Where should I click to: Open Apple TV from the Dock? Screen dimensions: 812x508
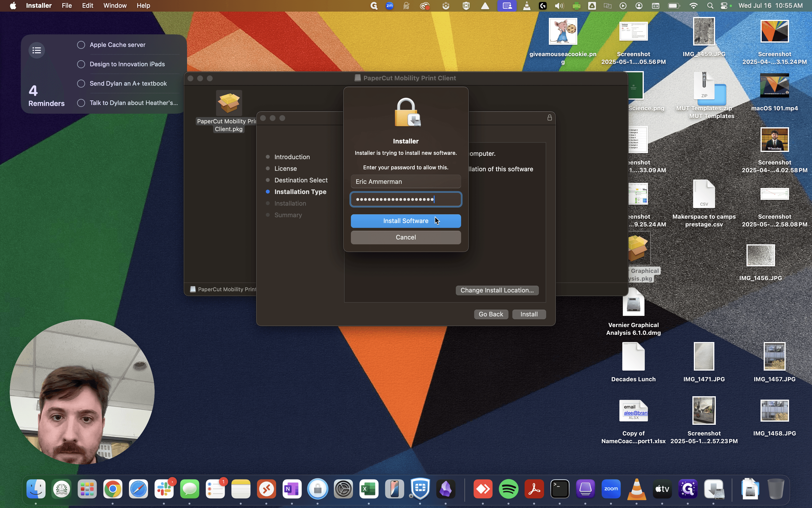tap(662, 489)
